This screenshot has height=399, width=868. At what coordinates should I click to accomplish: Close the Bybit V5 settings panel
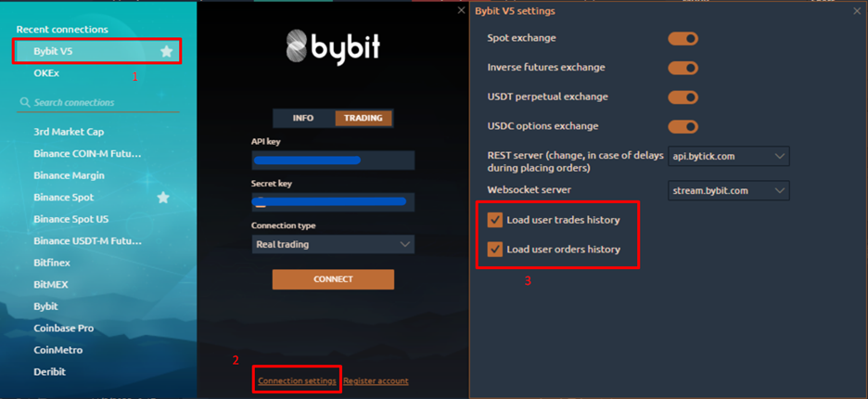[857, 11]
